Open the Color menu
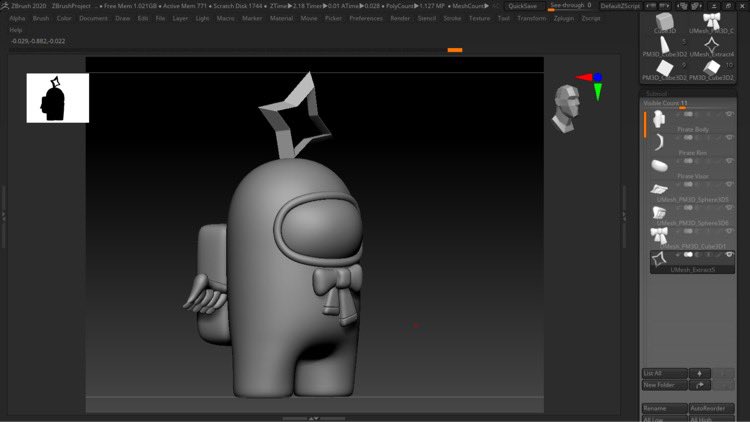750x422 pixels. point(64,18)
